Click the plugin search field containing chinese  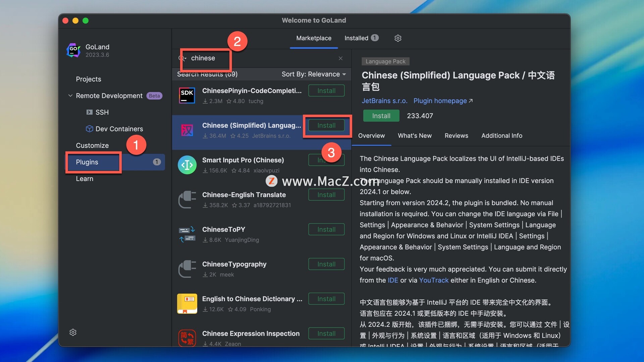262,58
